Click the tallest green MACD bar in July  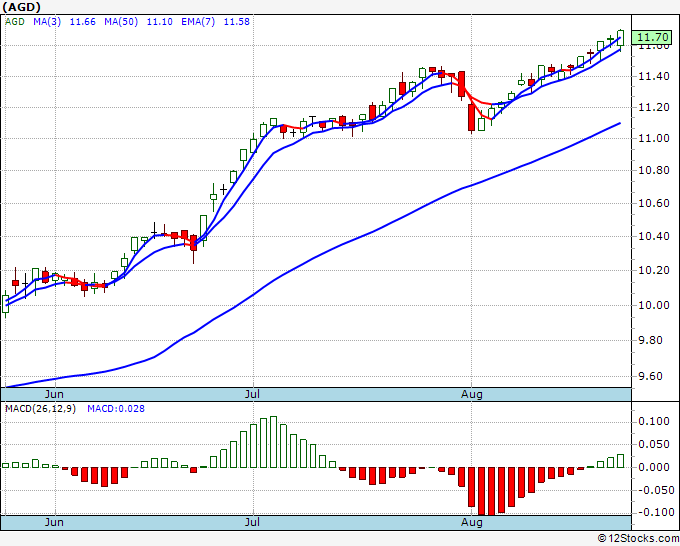pyautogui.click(x=273, y=442)
